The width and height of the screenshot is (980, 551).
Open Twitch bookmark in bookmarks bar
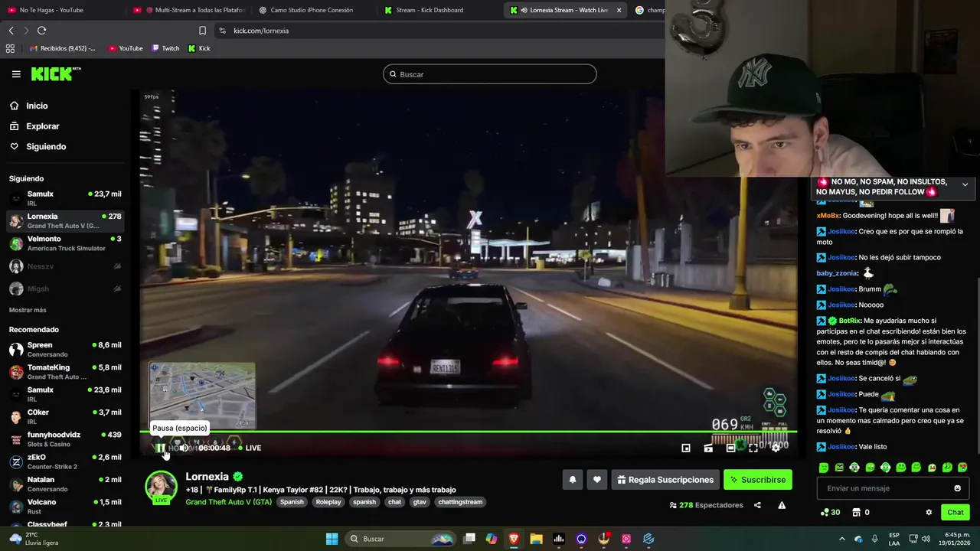pyautogui.click(x=165, y=48)
